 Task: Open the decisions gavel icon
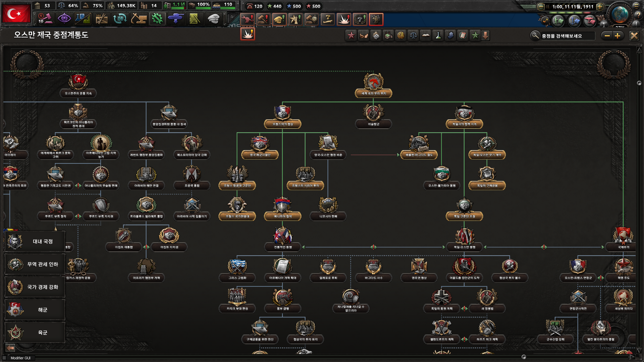coord(45,18)
